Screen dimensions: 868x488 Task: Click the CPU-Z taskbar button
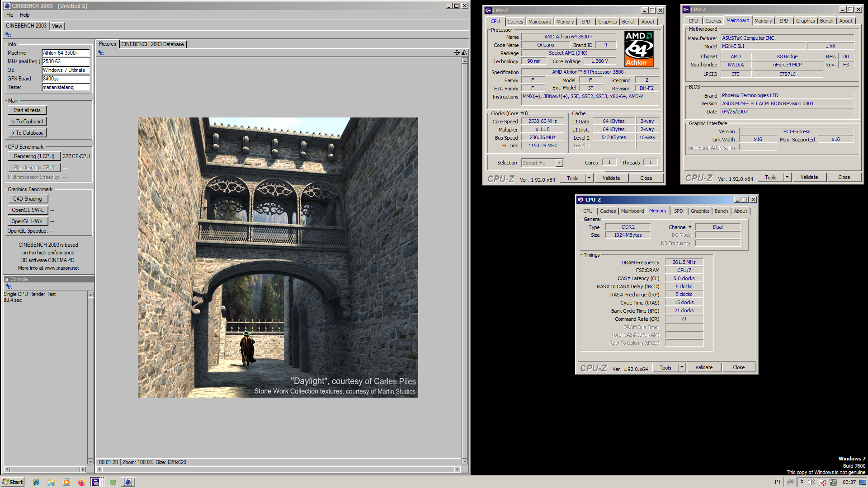[96, 482]
